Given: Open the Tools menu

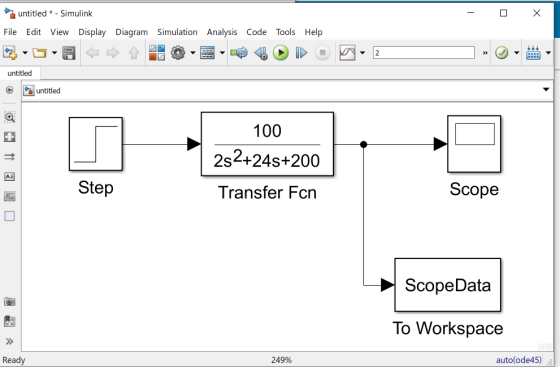Looking at the screenshot, I should coord(285,32).
